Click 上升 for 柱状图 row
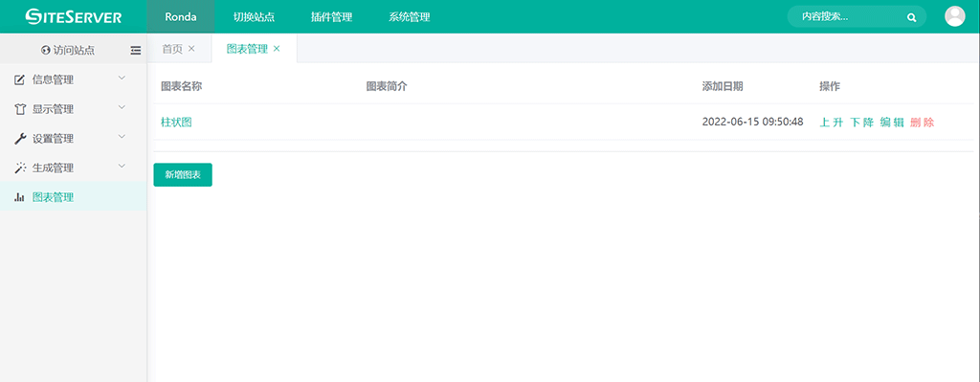Screen dimensions: 980x382 click(832, 123)
